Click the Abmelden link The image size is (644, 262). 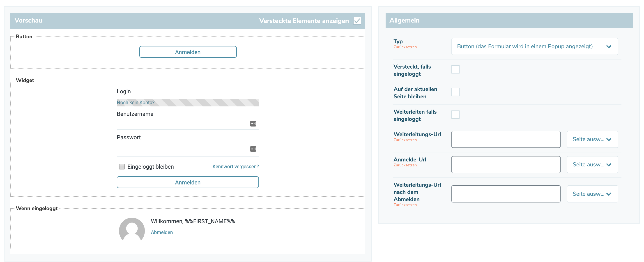click(162, 232)
